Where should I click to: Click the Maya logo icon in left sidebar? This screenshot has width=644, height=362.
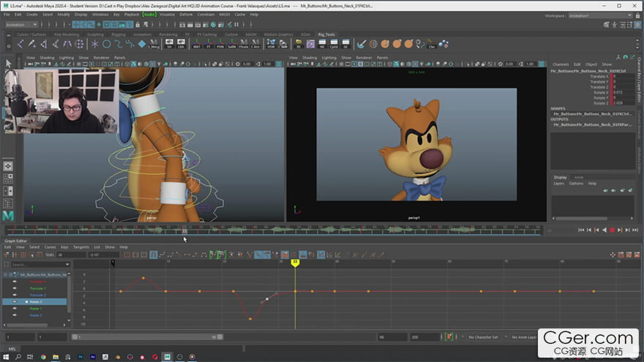click(x=8, y=216)
